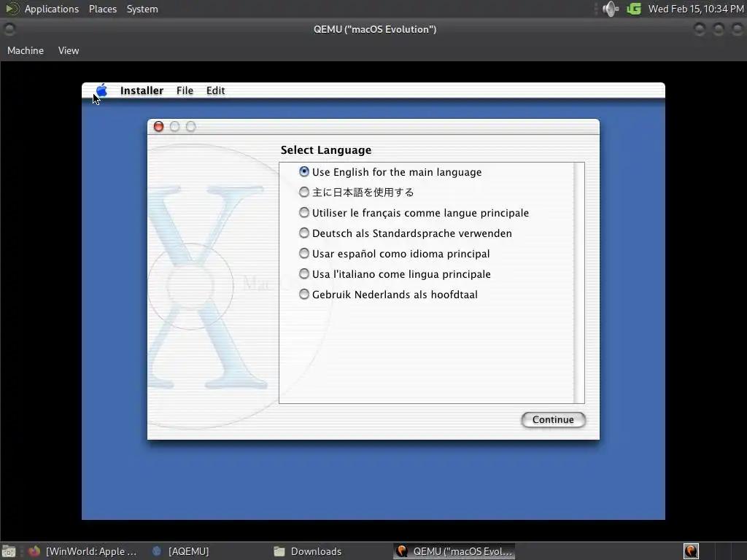
Task: Click the Continue button
Action: click(553, 419)
